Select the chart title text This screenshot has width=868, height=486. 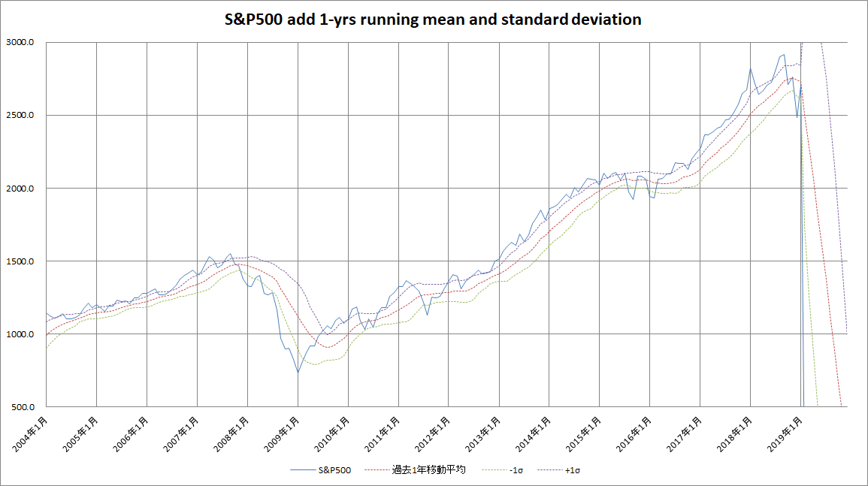tap(433, 20)
